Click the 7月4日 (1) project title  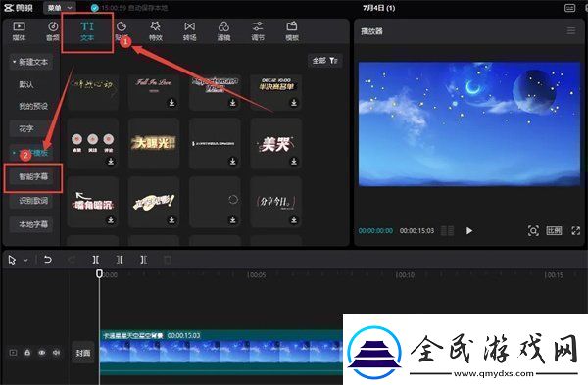point(378,8)
